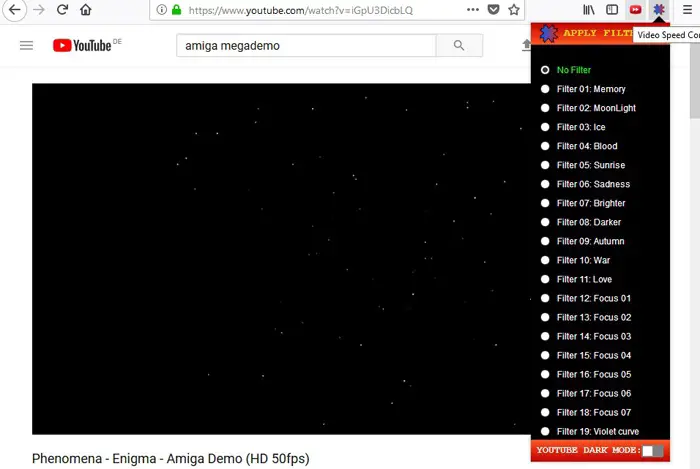
Task: Toggle the YouTube Dark Mode switch
Action: pos(652,451)
